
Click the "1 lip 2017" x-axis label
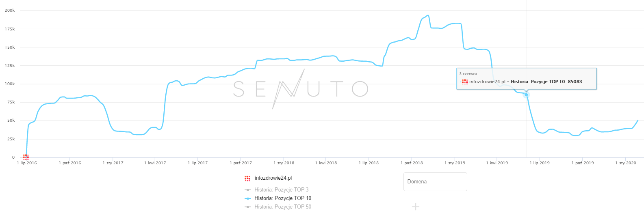coord(197,163)
